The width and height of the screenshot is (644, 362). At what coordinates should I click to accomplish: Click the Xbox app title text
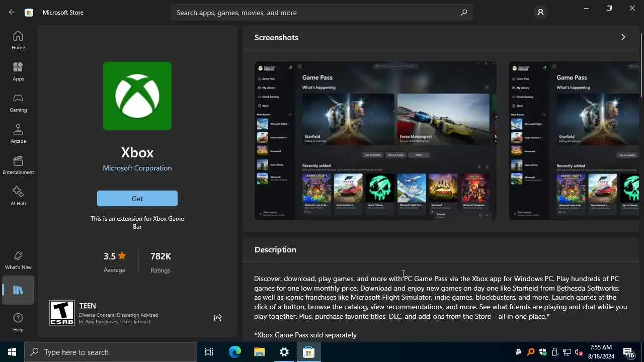pos(137,152)
